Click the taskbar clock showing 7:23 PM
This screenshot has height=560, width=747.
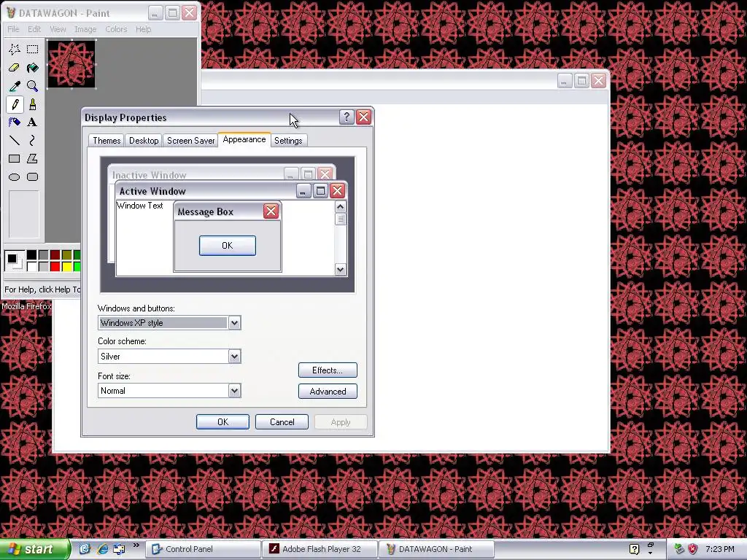click(x=720, y=549)
